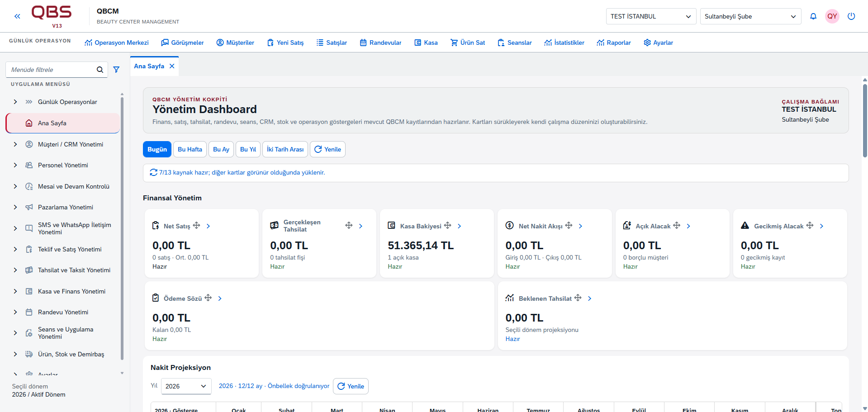Image resolution: width=868 pixels, height=412 pixels.
Task: Click the menu filter funnel icon
Action: pos(116,70)
